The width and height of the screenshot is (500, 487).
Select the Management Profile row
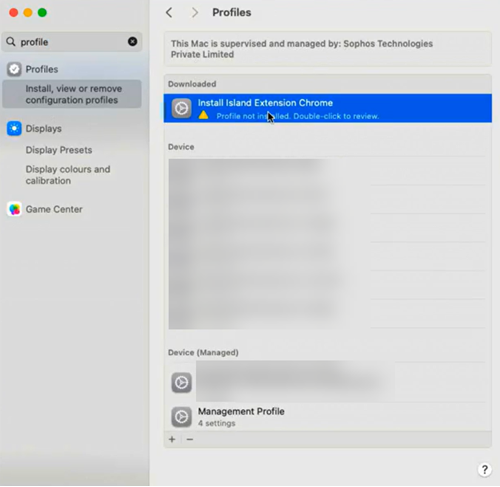pyautogui.click(x=328, y=417)
